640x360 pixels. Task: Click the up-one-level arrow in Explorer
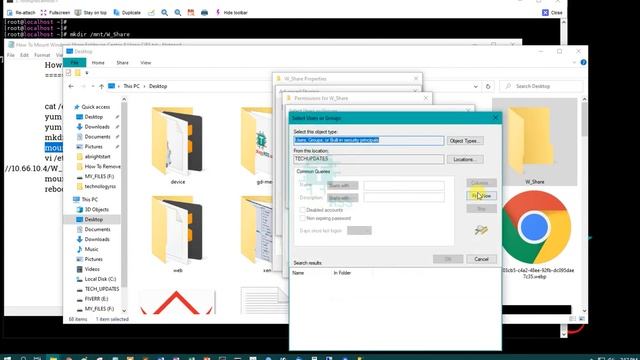101,86
